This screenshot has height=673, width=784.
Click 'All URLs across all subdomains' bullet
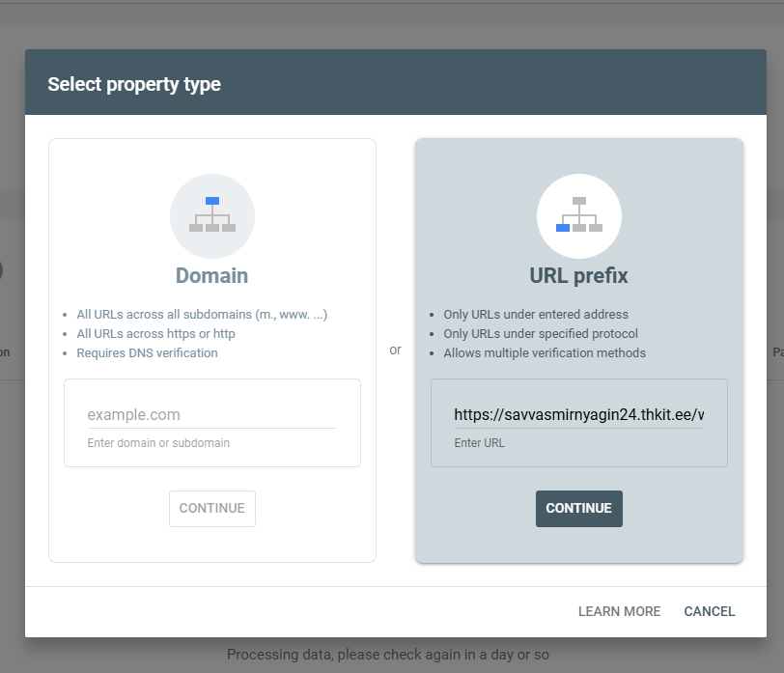coord(202,315)
